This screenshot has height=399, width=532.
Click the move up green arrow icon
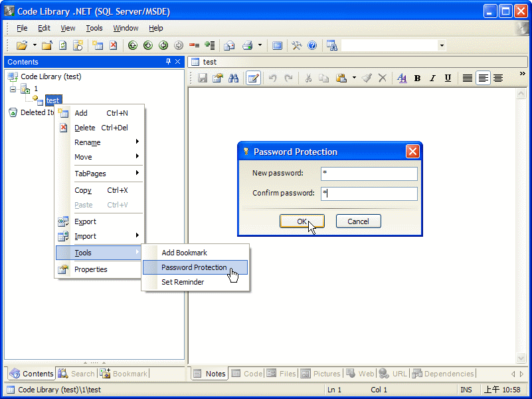(x=133, y=45)
